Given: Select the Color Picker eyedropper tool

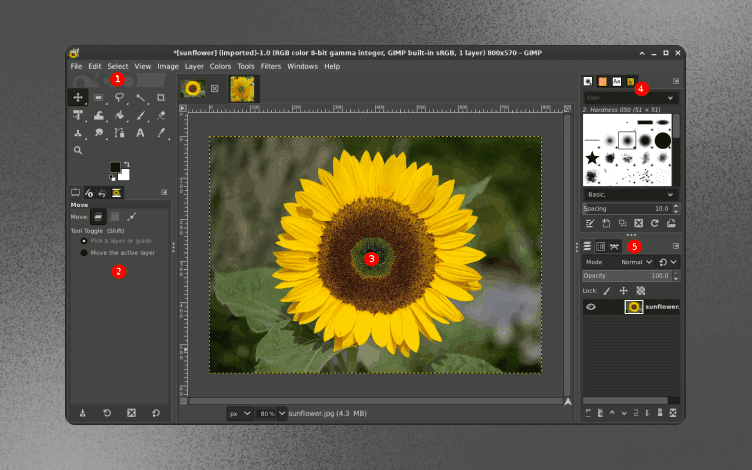Looking at the screenshot, I should tap(160, 132).
